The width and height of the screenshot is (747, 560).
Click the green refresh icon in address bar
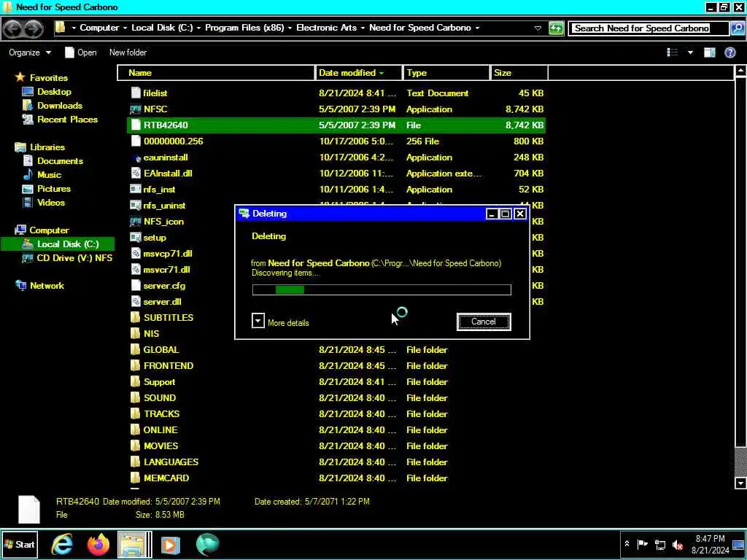[x=556, y=28]
